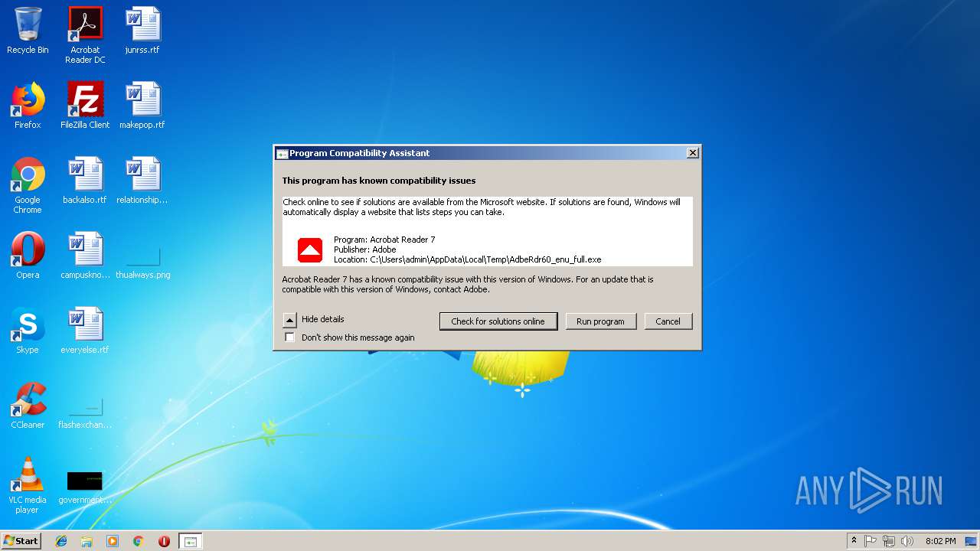This screenshot has width=980, height=551.
Task: Select the thualways.png image file
Action: [143, 263]
